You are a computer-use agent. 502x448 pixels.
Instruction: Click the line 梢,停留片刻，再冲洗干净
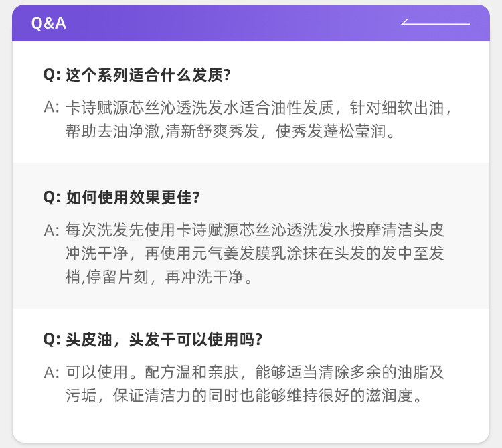(159, 277)
